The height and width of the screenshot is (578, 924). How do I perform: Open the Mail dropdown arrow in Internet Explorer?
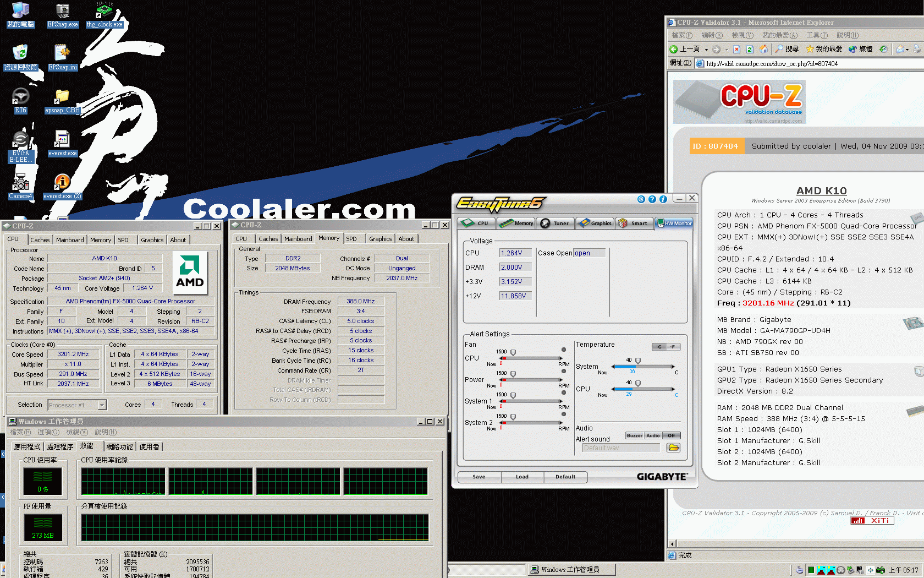(907, 50)
